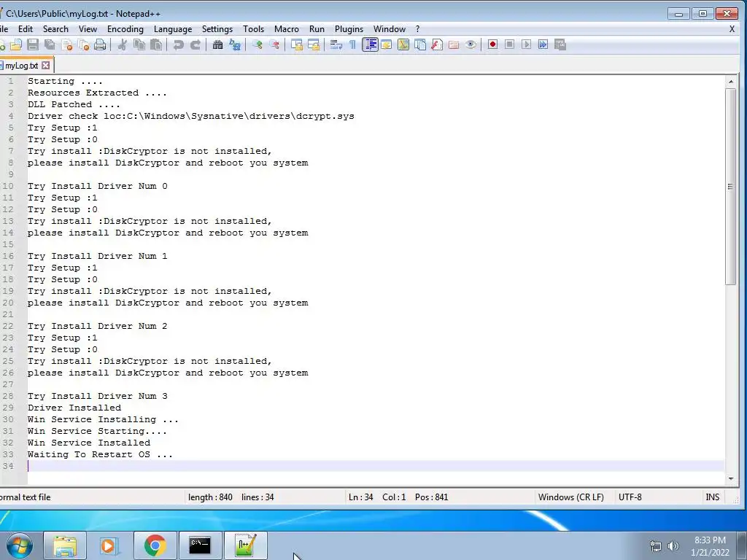Toggle the Indent Guide button
Image resolution: width=747 pixels, height=560 pixels.
click(x=370, y=44)
